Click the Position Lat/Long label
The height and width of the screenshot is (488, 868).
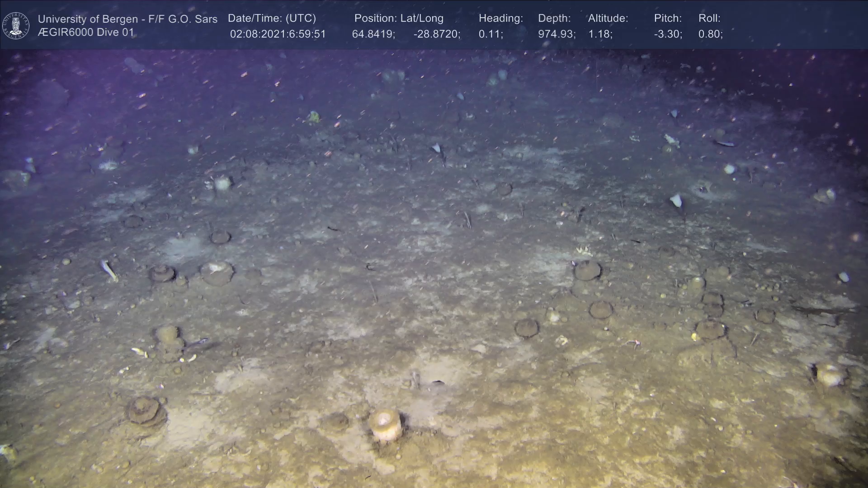click(399, 18)
